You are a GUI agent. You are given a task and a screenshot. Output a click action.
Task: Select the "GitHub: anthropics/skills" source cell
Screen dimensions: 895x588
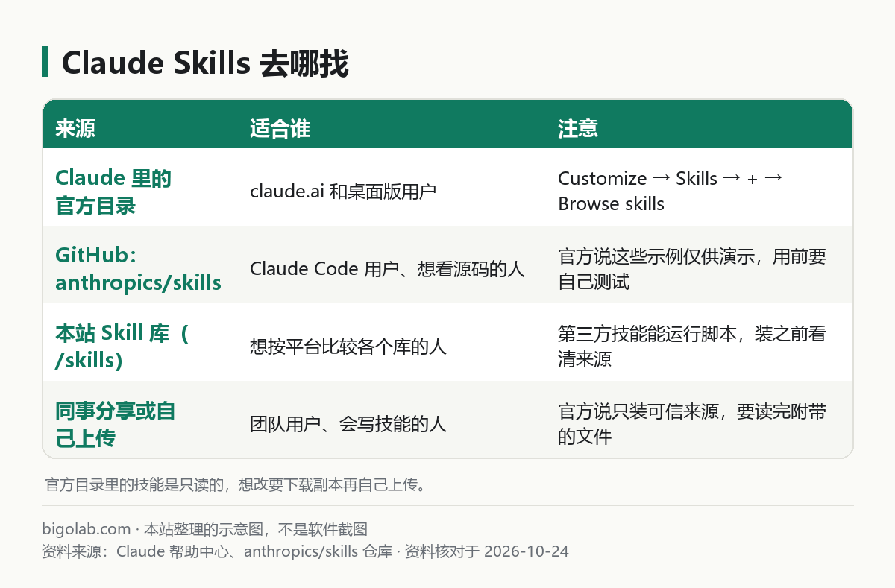click(x=138, y=269)
